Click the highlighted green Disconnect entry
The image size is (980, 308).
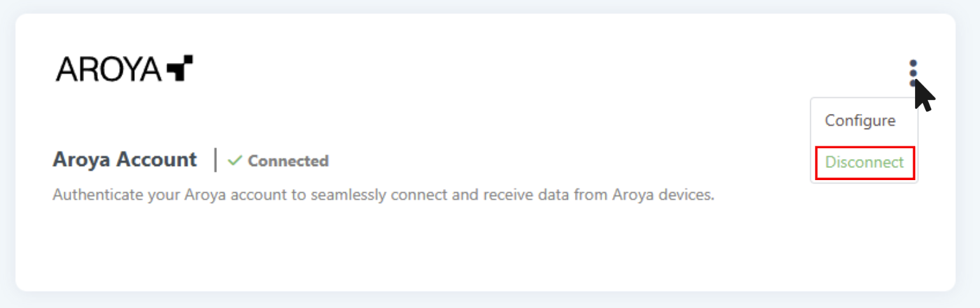864,162
